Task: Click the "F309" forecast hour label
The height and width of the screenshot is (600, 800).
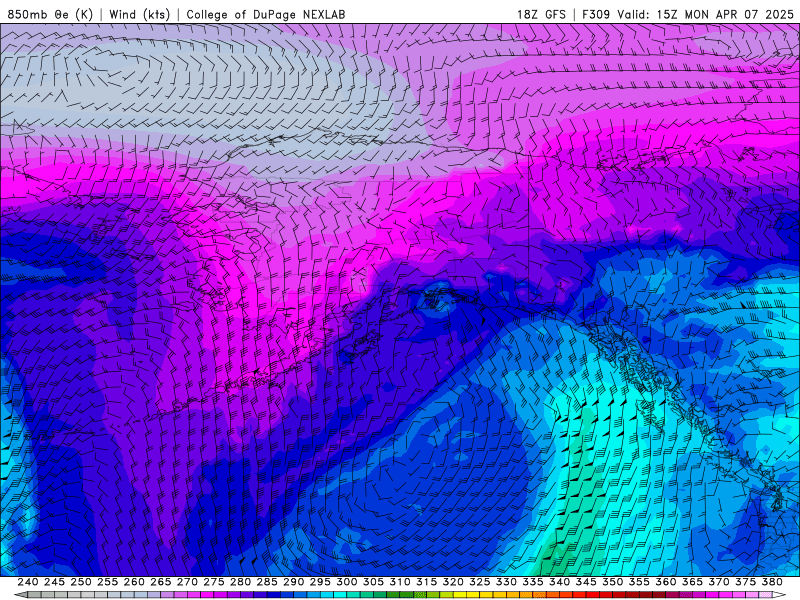Action: click(596, 14)
